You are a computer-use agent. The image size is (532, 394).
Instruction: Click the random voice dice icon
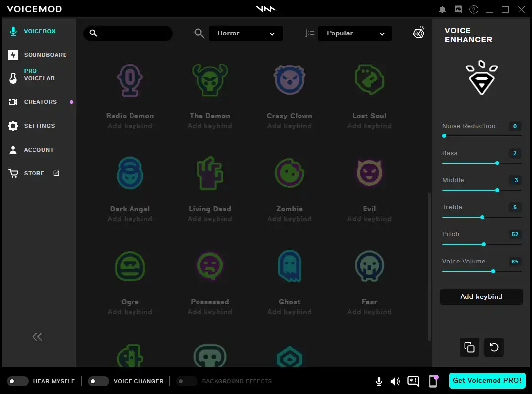click(x=419, y=33)
